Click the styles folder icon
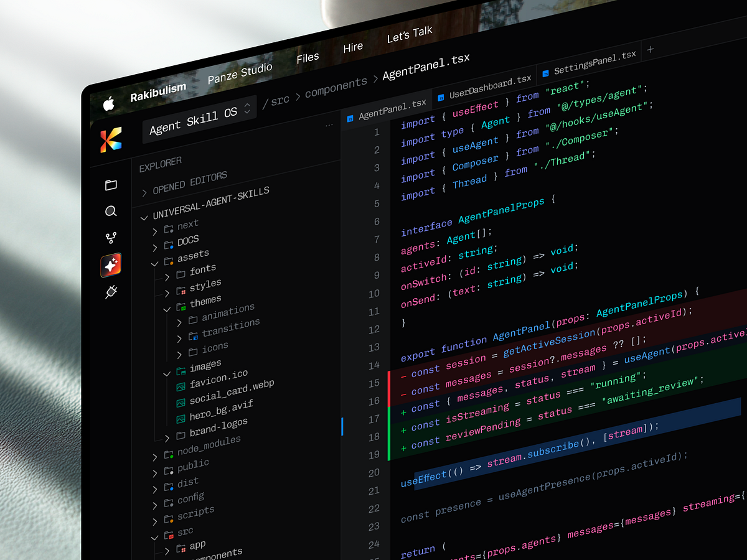The width and height of the screenshot is (747, 560). tap(181, 291)
